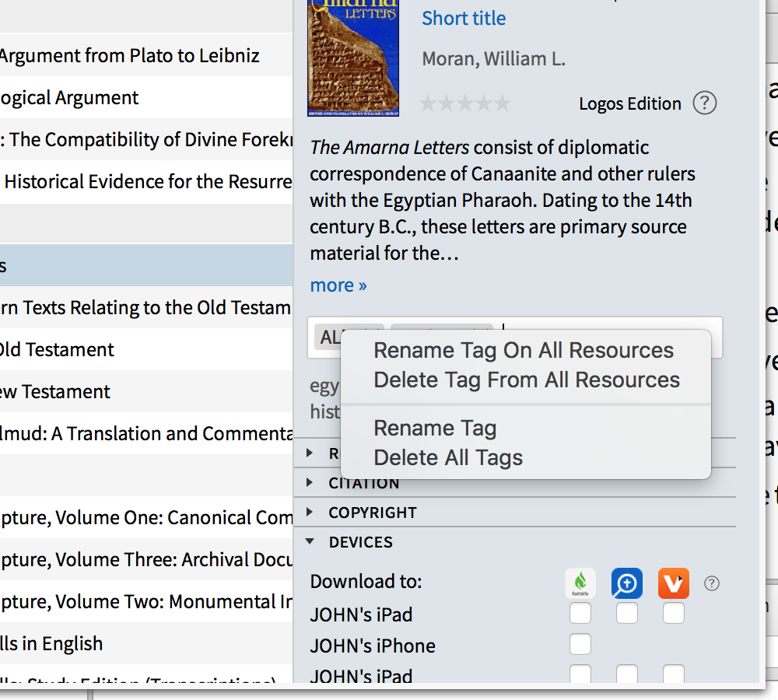778x700 pixels.
Task: Check the JOHN's iPhone checkbox
Action: pyautogui.click(x=580, y=645)
